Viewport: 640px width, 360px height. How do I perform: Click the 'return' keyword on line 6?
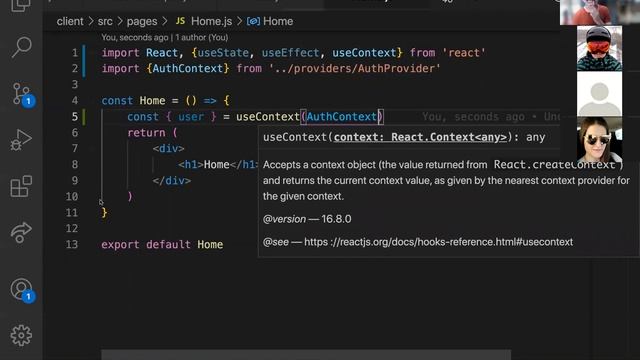146,133
